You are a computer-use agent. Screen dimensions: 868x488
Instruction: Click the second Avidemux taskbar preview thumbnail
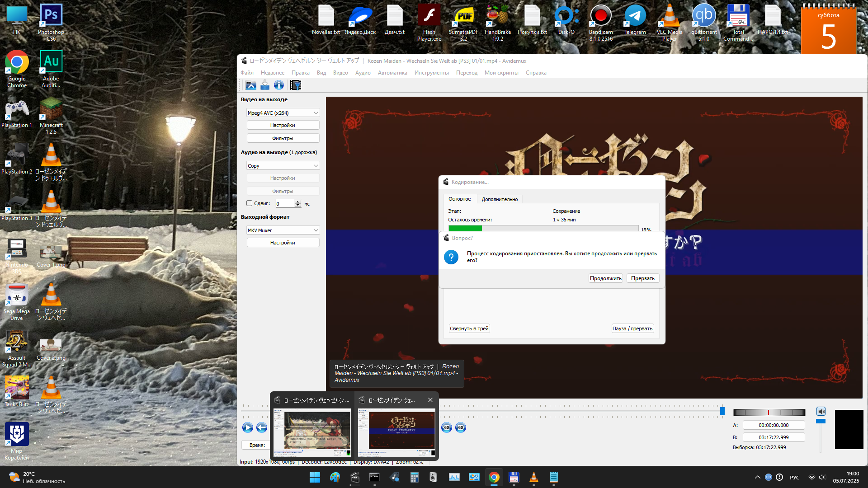pos(396,433)
